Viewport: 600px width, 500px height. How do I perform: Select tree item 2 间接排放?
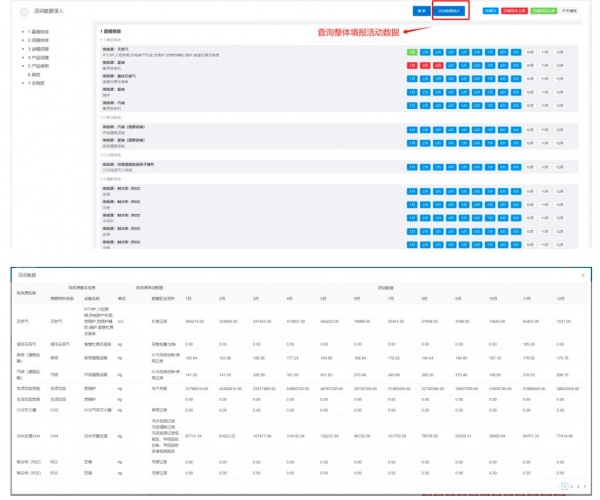coord(38,40)
